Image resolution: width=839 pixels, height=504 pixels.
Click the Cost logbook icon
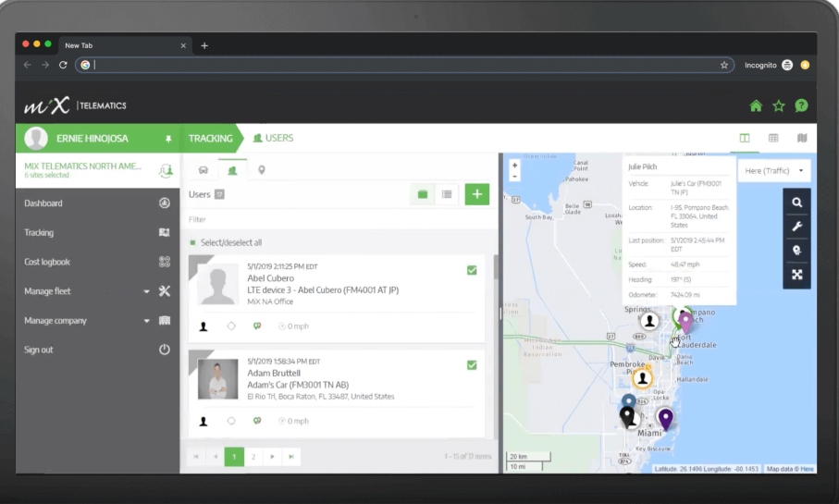pos(165,262)
